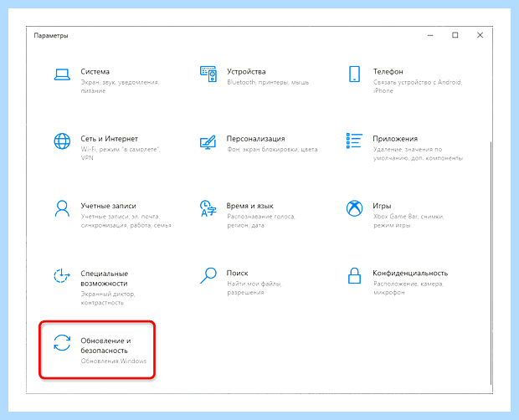The height and width of the screenshot is (420, 519).
Task: Click the description 'Найти мои файлы, разрешения'
Action: coord(254,288)
